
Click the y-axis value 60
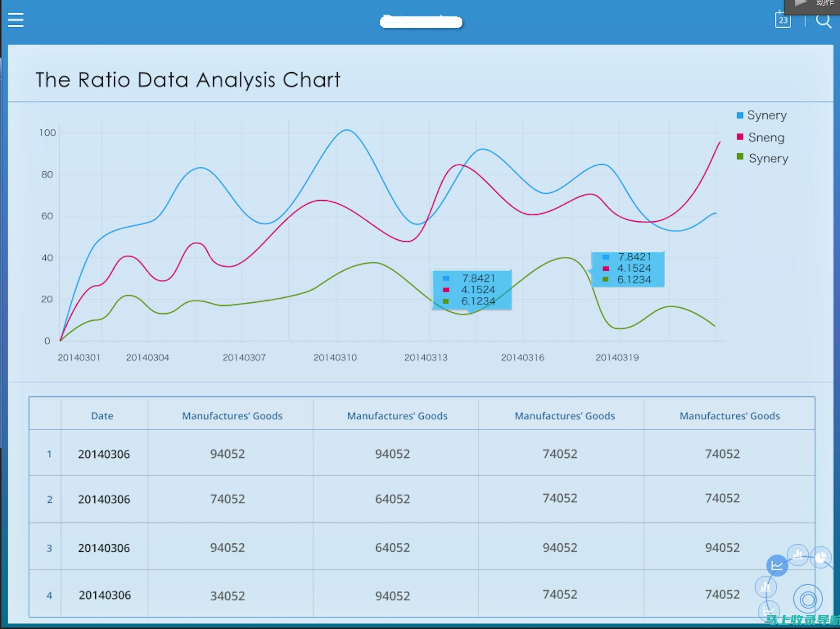(x=47, y=216)
